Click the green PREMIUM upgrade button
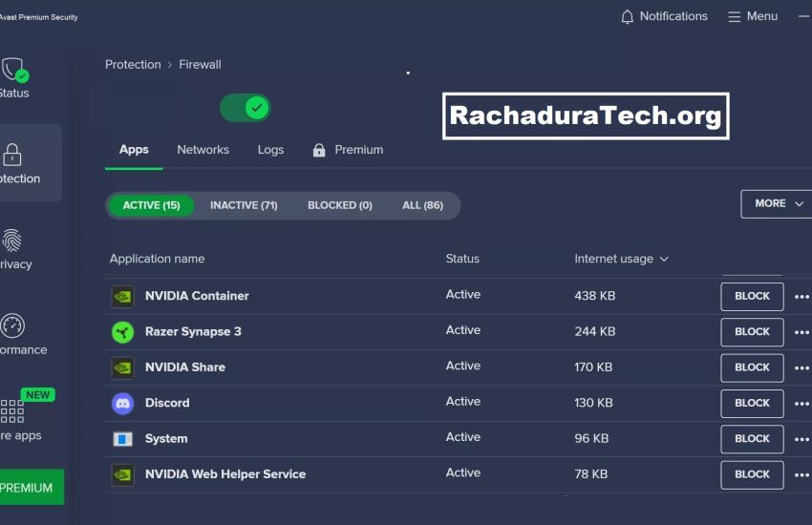 pos(32,487)
